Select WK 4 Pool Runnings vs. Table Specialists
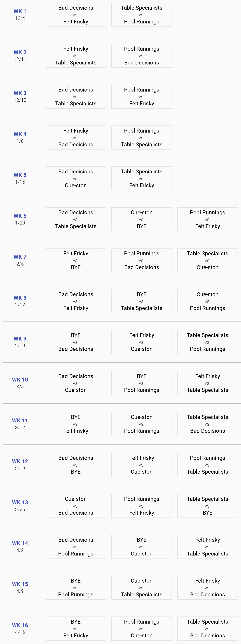 [142, 137]
